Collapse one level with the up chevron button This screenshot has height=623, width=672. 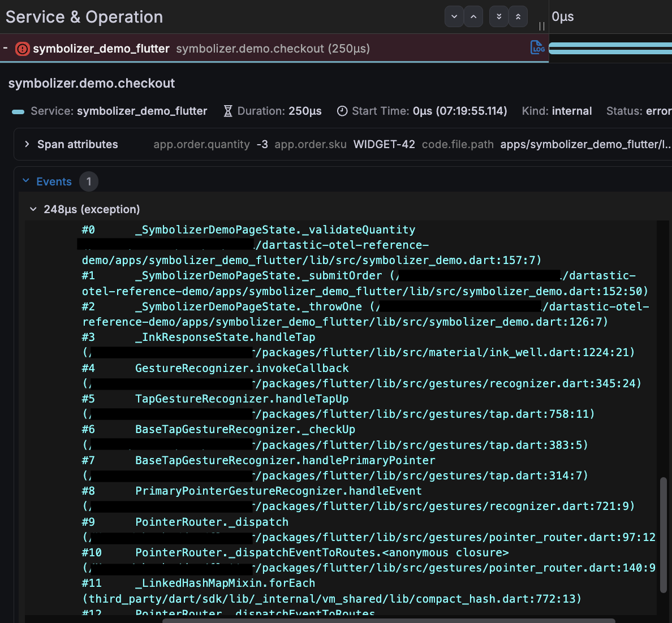coord(473,17)
